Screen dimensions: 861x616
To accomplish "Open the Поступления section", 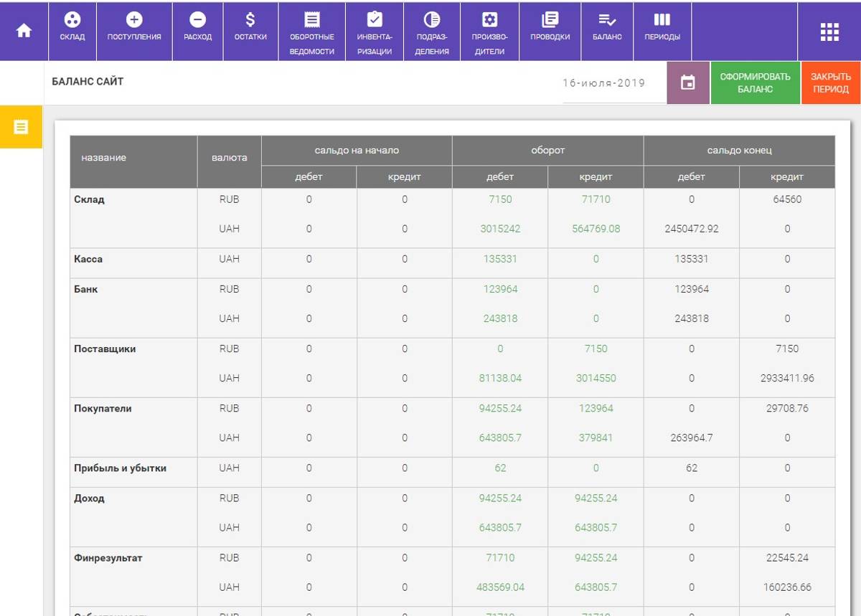I will point(134,31).
